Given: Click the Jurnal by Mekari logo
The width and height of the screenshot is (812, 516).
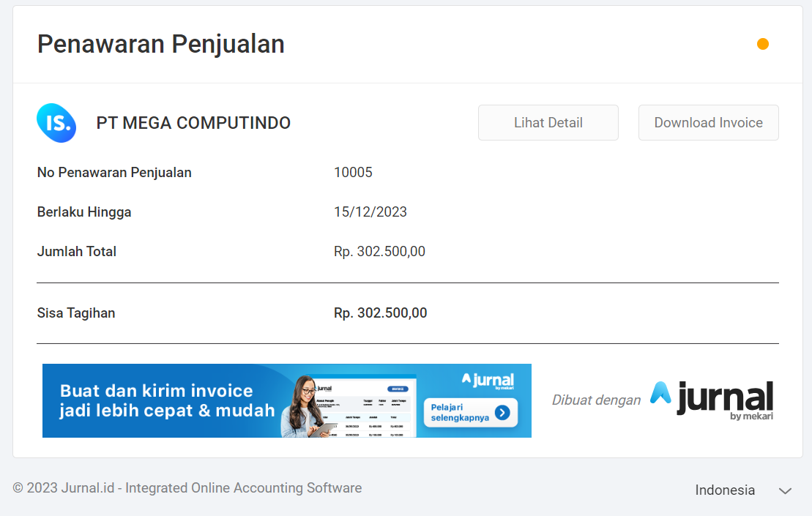Looking at the screenshot, I should click(712, 400).
